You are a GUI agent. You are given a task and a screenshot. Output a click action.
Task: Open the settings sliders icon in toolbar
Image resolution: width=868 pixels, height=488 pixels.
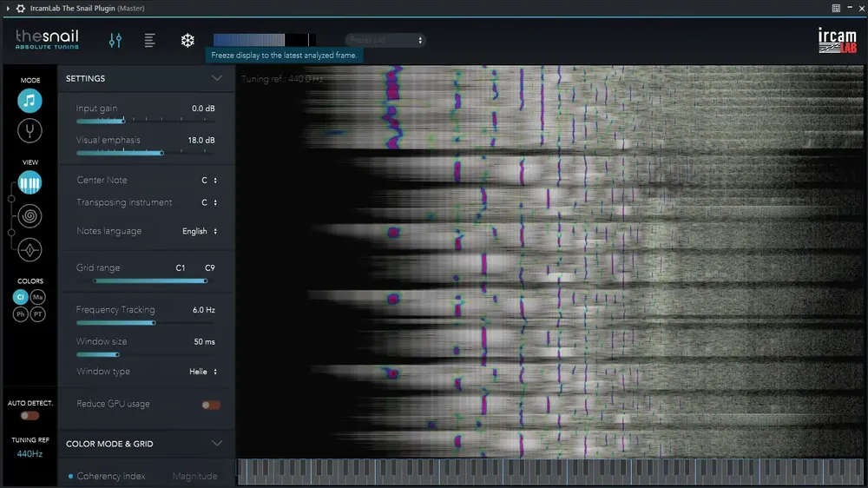point(115,40)
